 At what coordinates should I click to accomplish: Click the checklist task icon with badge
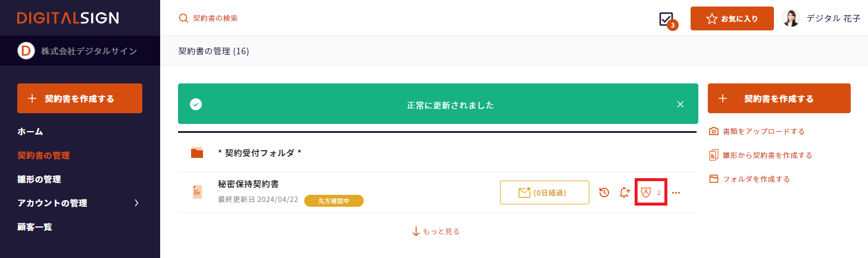(667, 19)
